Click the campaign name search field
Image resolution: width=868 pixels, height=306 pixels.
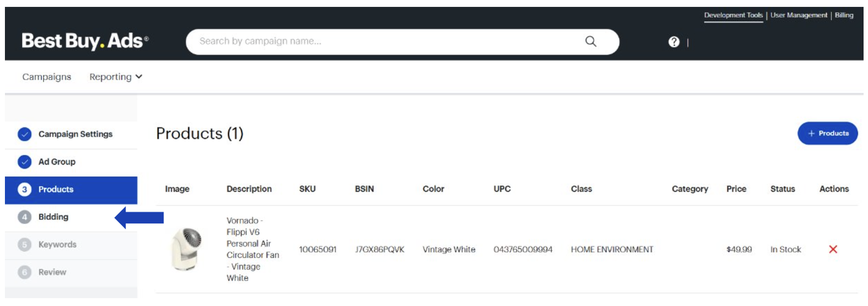tap(384, 41)
